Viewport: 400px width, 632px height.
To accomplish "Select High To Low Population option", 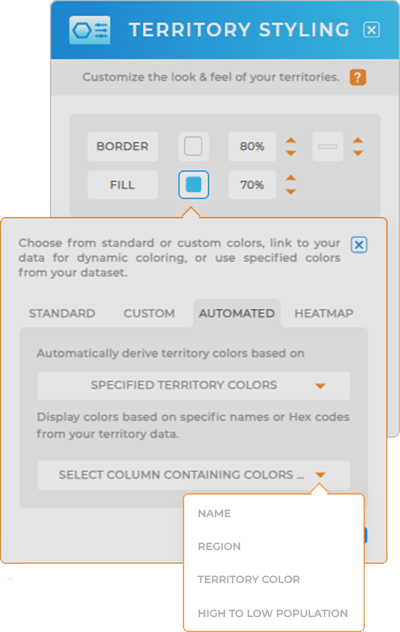I will (273, 613).
